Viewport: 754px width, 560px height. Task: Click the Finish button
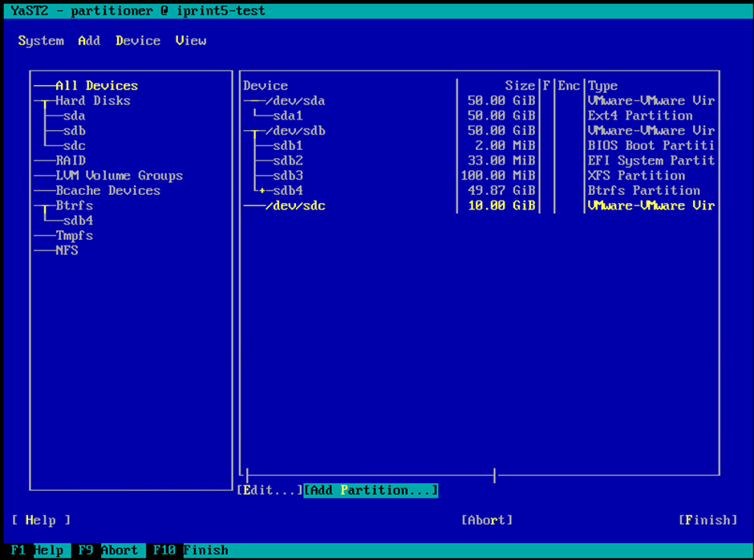pos(707,520)
